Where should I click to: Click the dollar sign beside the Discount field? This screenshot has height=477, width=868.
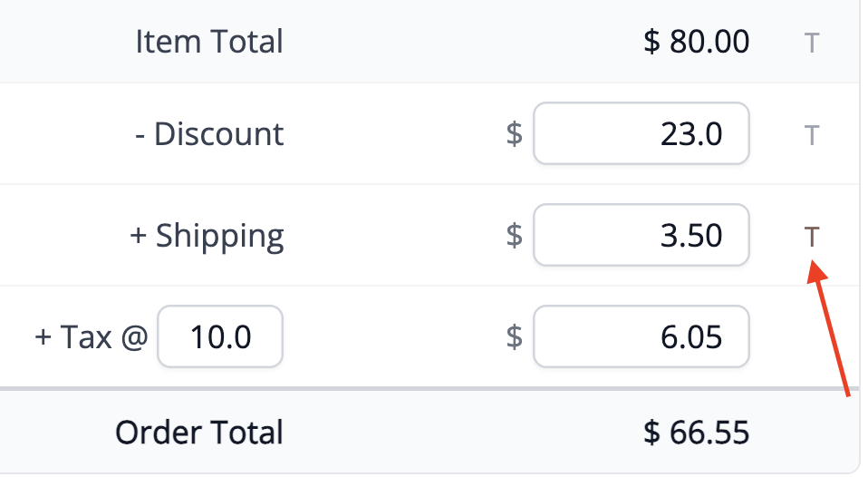(x=515, y=134)
